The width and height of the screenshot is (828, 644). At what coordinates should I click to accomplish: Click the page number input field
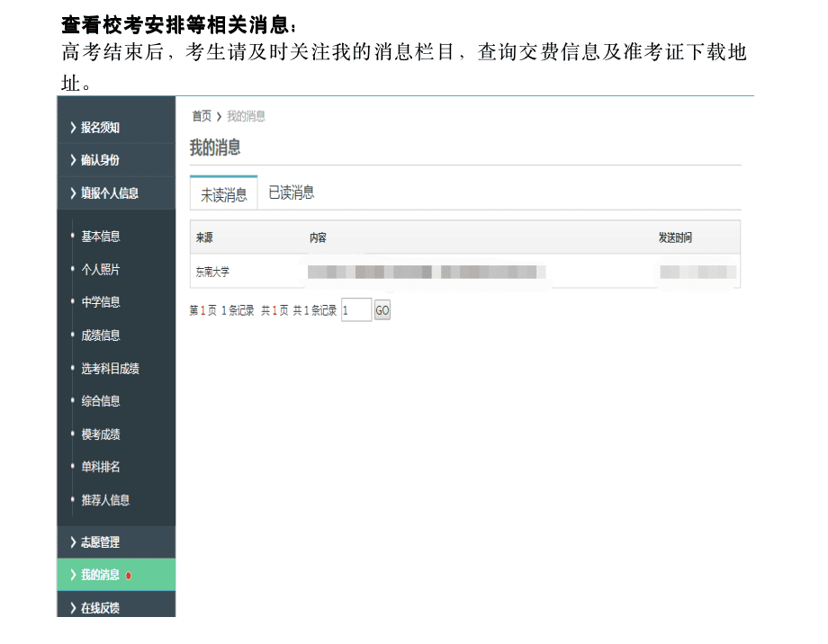point(356,310)
